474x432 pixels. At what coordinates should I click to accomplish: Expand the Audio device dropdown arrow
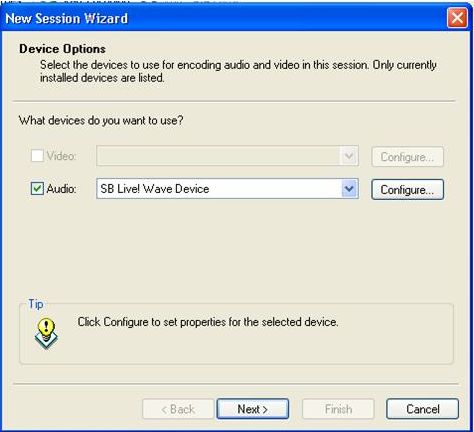pyautogui.click(x=349, y=189)
